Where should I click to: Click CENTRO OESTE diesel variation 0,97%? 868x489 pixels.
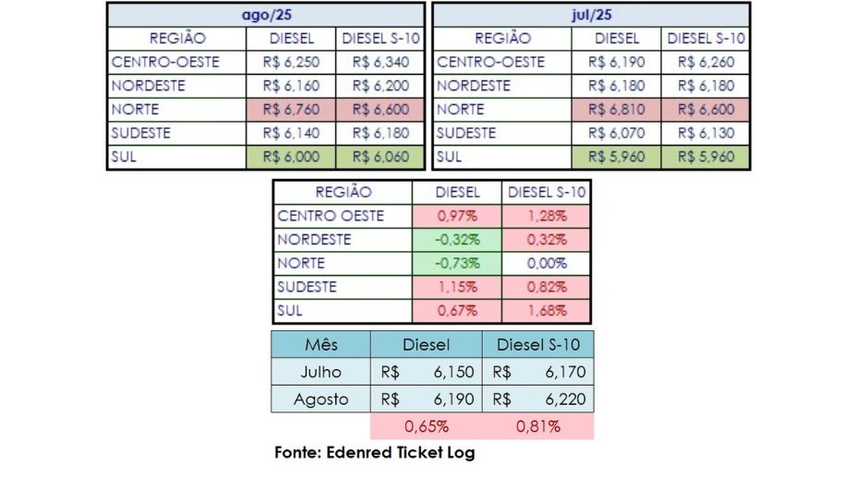pyautogui.click(x=457, y=216)
